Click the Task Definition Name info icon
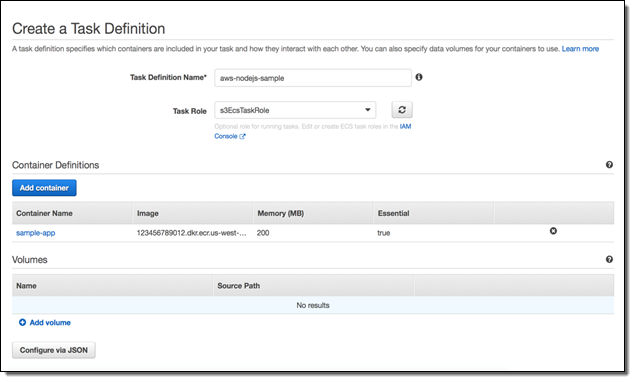Viewport: 635px width, 382px height. pyautogui.click(x=419, y=77)
